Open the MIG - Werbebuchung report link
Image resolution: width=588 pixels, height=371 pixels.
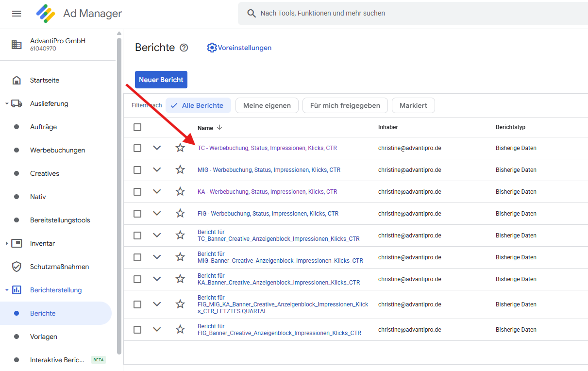click(x=269, y=170)
